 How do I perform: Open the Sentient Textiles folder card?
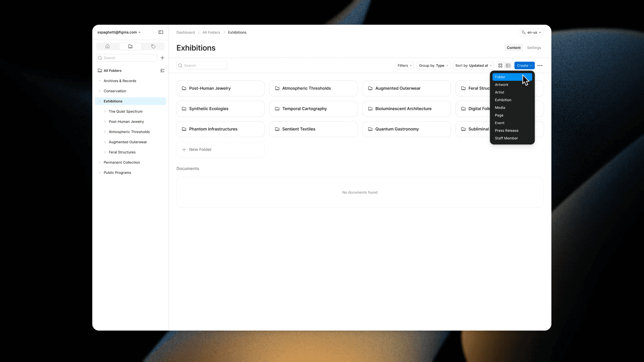(313, 129)
